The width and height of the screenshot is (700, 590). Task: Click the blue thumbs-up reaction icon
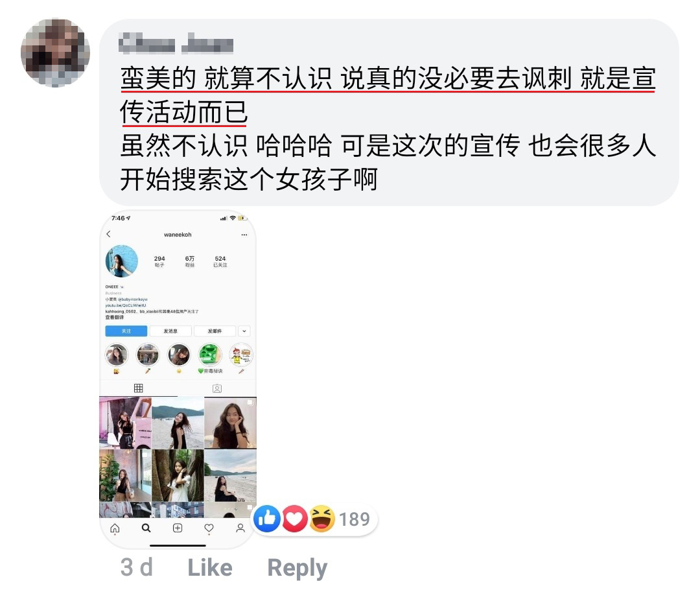point(267,519)
